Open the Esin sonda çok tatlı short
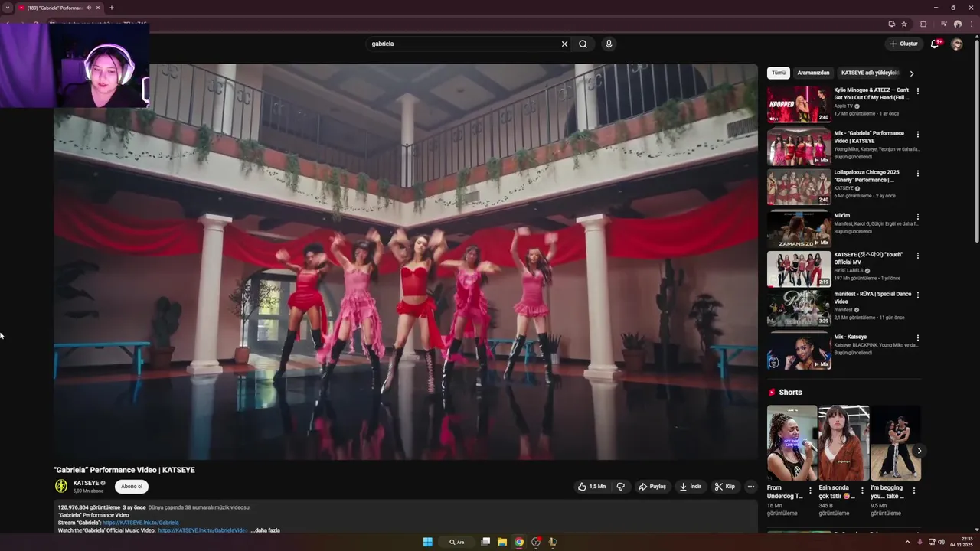Viewport: 980px width, 551px height. (844, 443)
